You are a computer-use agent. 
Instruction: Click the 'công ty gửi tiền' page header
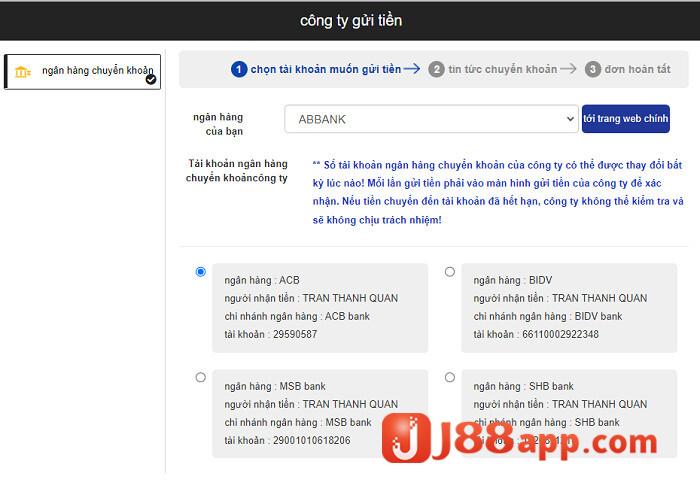click(350, 20)
